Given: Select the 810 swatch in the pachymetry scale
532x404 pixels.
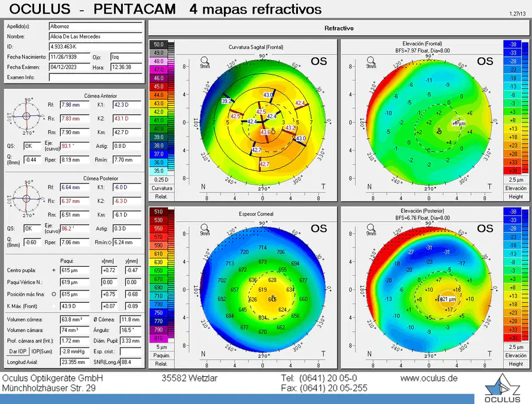Looking at the screenshot, I should tap(158, 338).
